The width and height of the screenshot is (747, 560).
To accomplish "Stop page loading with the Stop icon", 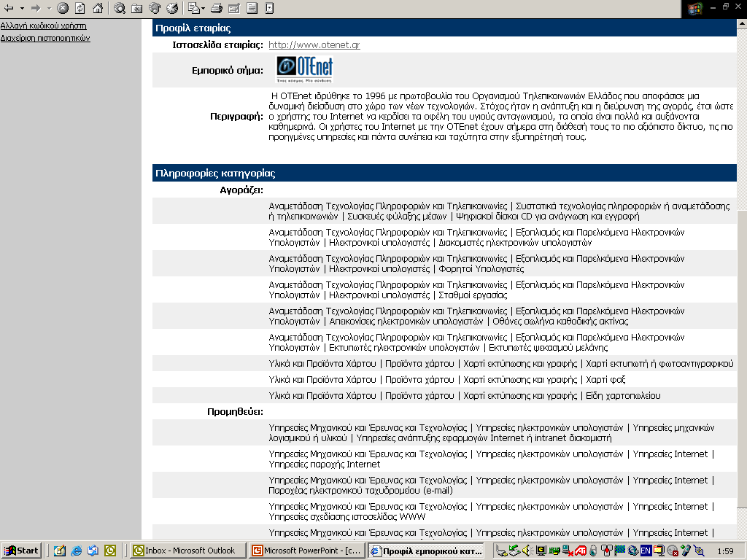I will (x=63, y=8).
